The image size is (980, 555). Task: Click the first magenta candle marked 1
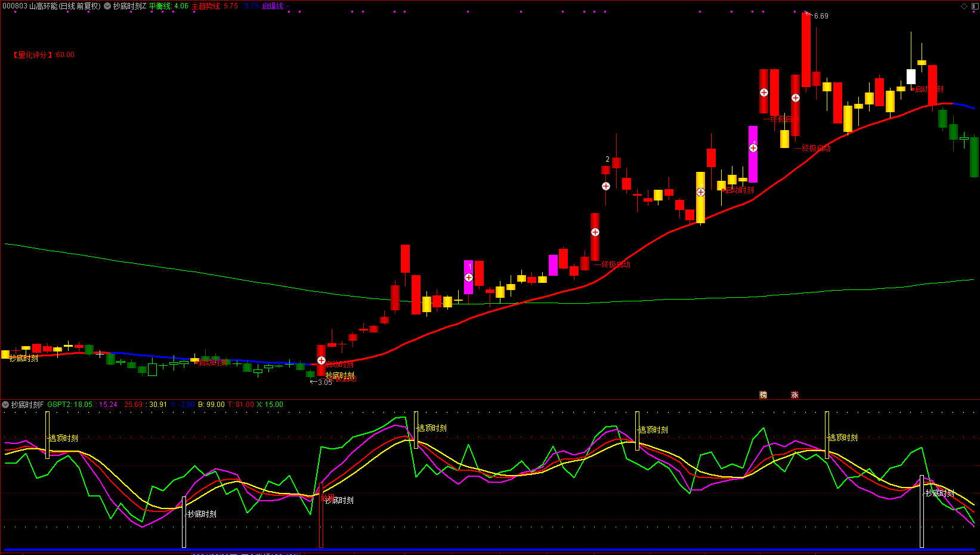point(469,277)
